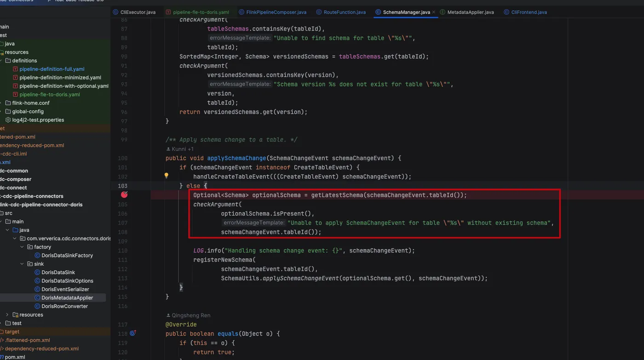
Task: Switch to the FlinkPipelineComposer.java tab
Action: coord(272,12)
